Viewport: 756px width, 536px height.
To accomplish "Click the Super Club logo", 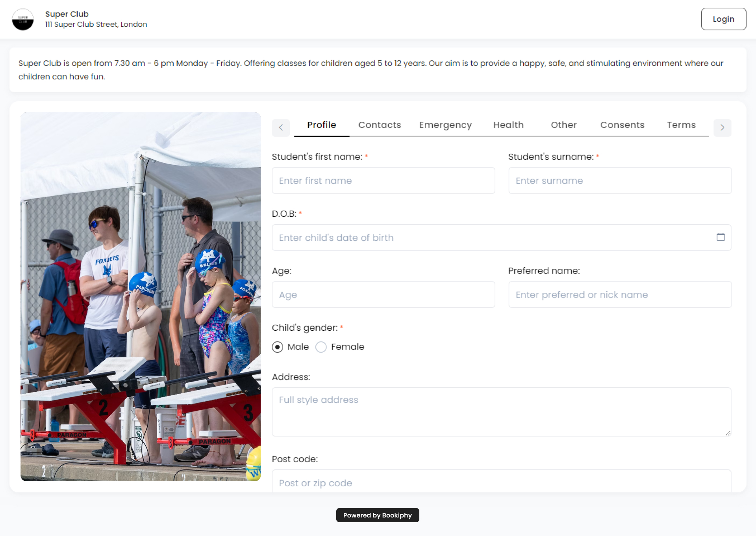I will click(23, 19).
